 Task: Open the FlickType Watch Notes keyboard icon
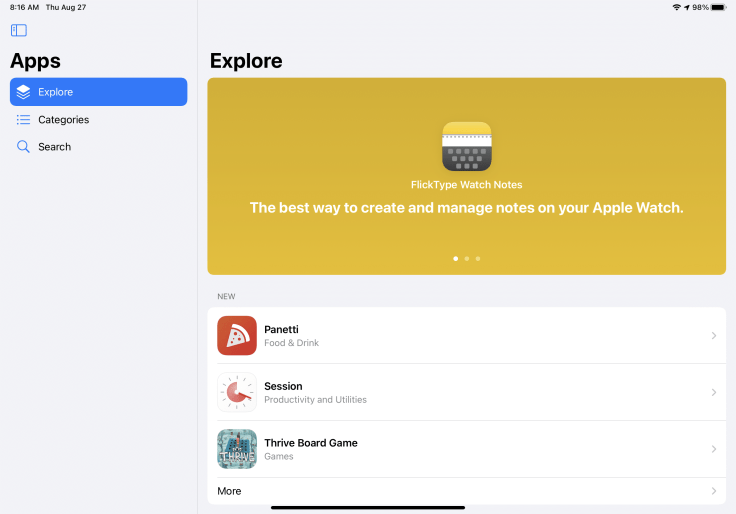tap(467, 146)
